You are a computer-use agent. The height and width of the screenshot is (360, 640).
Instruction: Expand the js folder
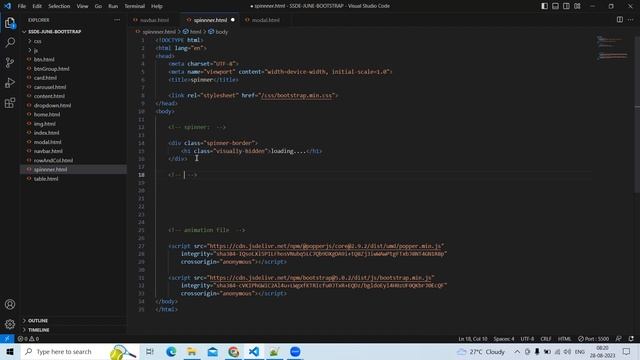[30, 50]
